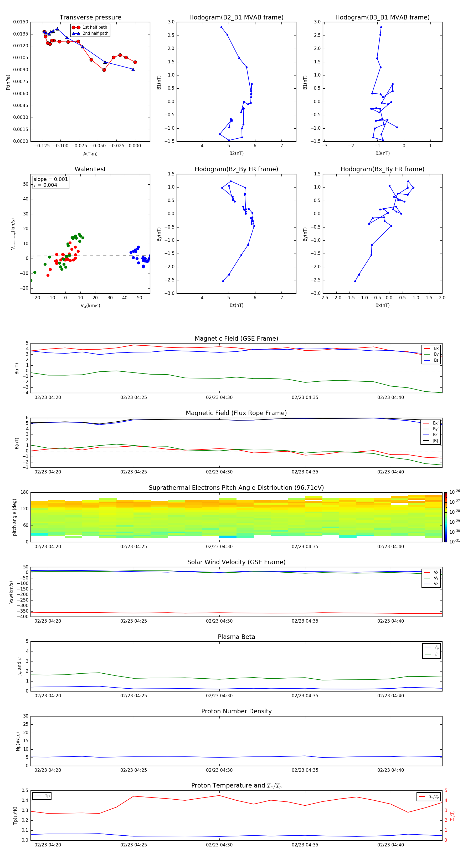Image resolution: width=473 pixels, height=868 pixels.
Task: Click the 'Hodogram(Bx_By FR frame)' title
Action: [382, 169]
